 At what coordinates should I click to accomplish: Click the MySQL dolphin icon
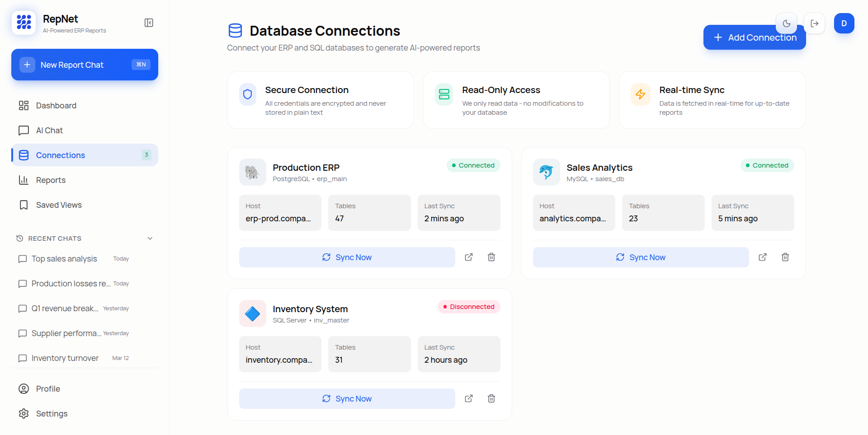pyautogui.click(x=547, y=172)
